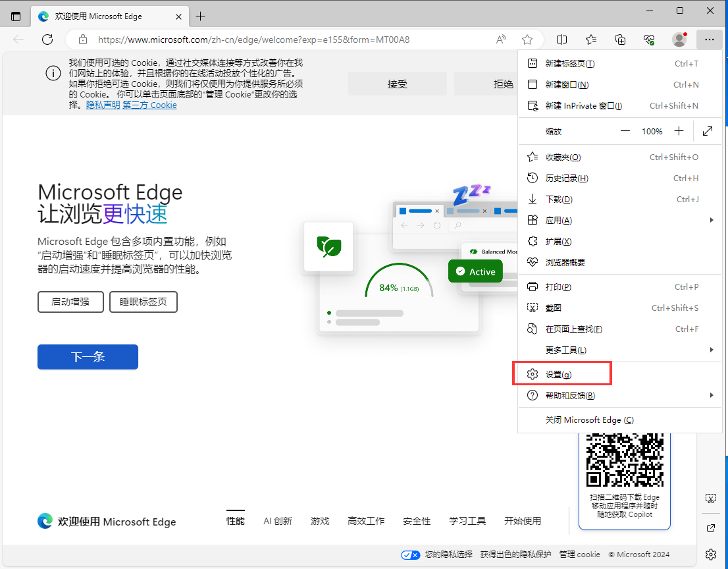Click the cookie info circle icon
728x569 pixels.
click(x=53, y=73)
